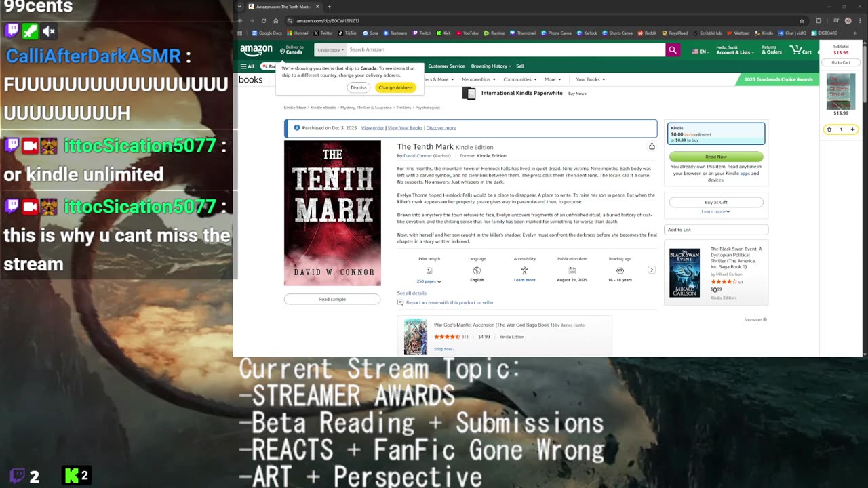Open the All hamburger menu
The width and height of the screenshot is (868, 488).
point(247,66)
